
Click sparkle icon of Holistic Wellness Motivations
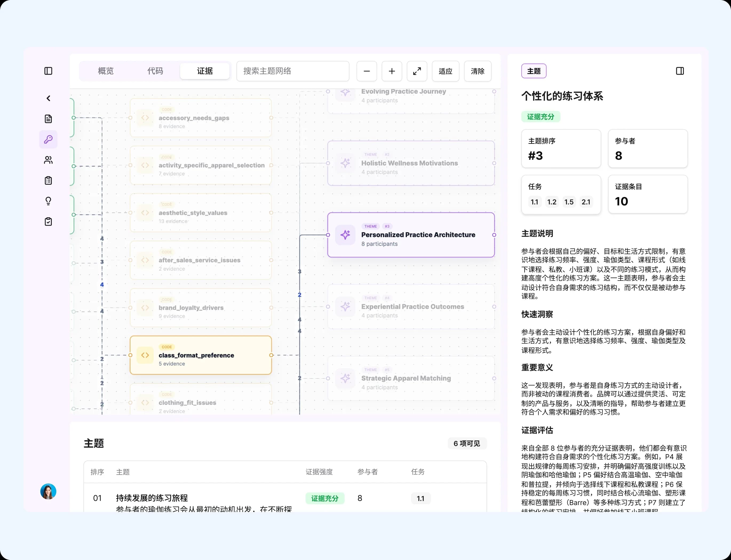[x=345, y=163]
